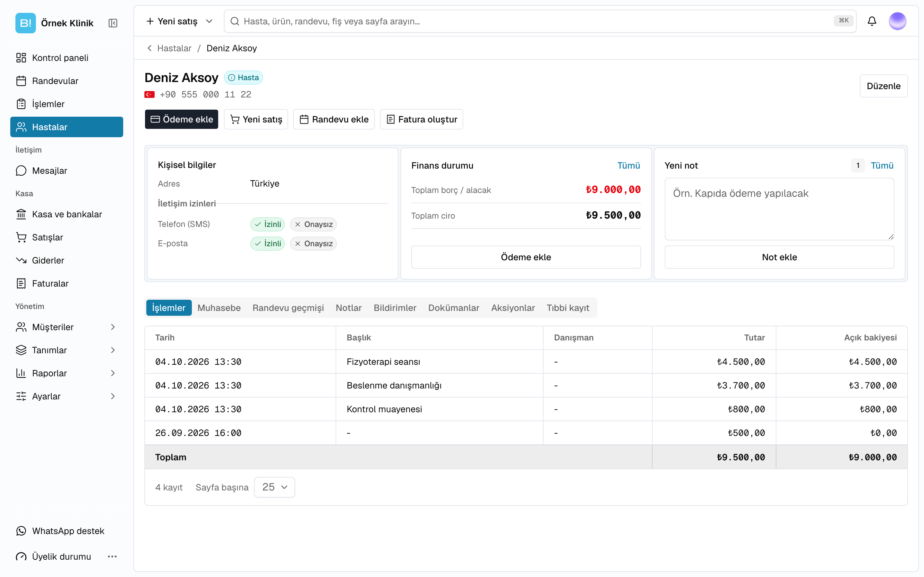Select Onaysız for E-posta
The height and width of the screenshot is (577, 924).
tap(313, 244)
